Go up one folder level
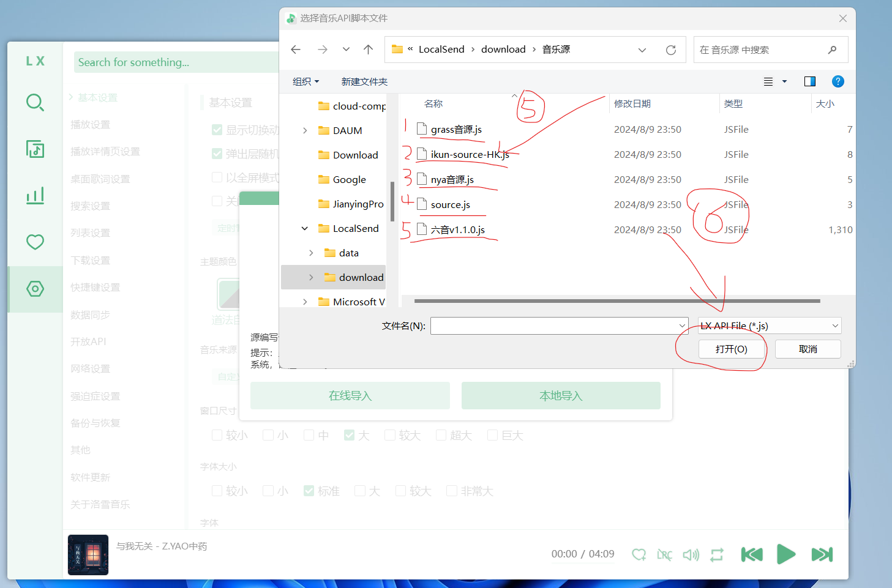 click(x=368, y=50)
